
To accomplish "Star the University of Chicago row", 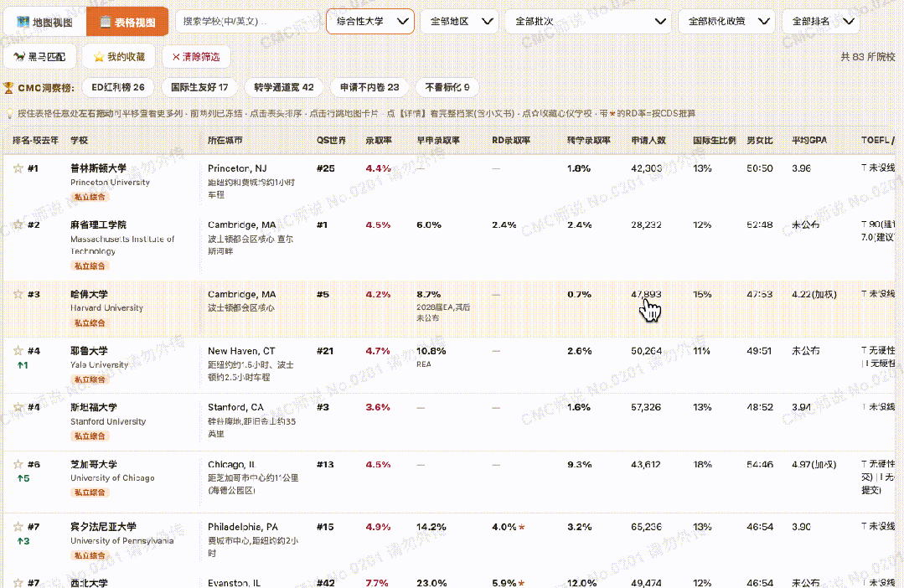I will (18, 464).
